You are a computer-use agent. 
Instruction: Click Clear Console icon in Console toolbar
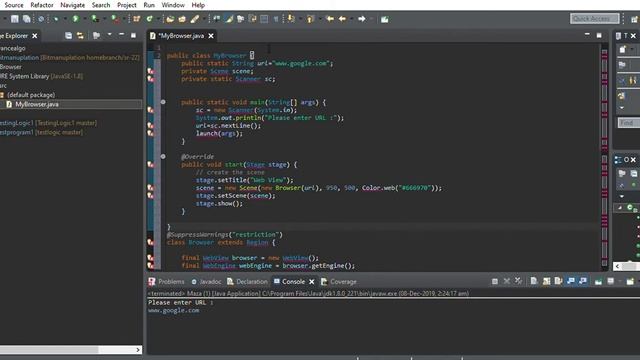533,281
